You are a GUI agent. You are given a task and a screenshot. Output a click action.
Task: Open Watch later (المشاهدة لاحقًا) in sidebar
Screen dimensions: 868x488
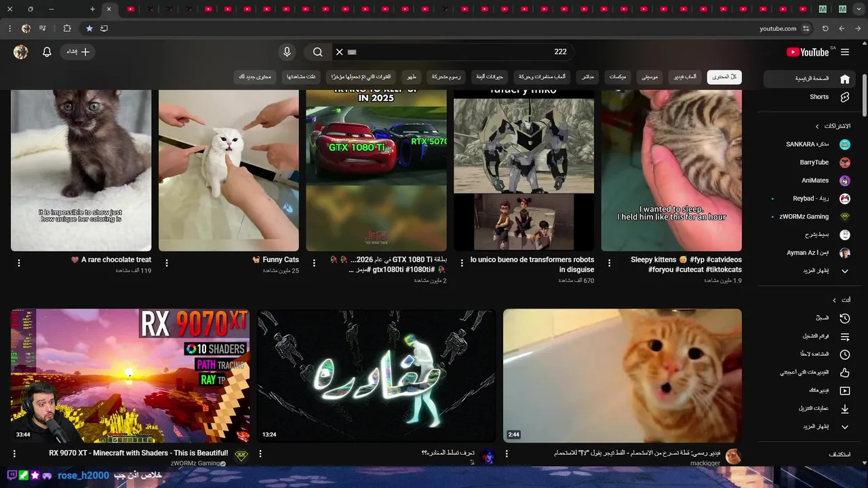(x=810, y=354)
